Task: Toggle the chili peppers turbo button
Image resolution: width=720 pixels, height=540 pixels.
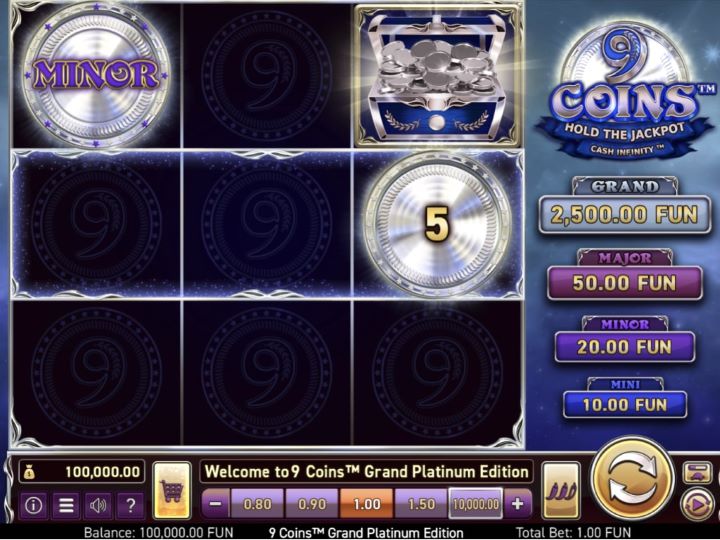Action: tap(561, 490)
